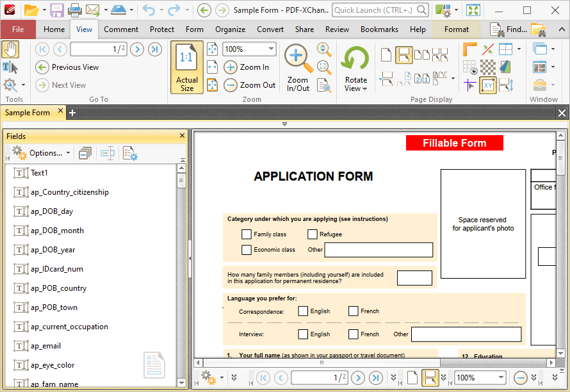Check the Refugee checkbox

pos(313,234)
